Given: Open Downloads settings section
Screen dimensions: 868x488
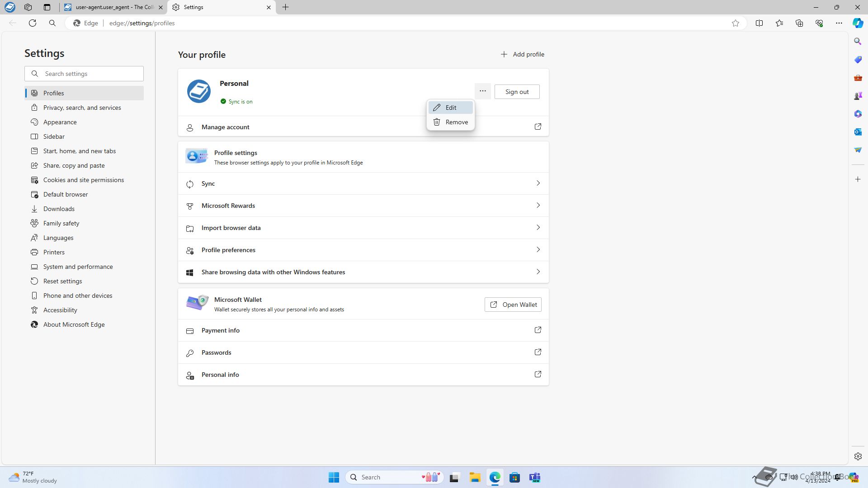Looking at the screenshot, I should pos(84,209).
